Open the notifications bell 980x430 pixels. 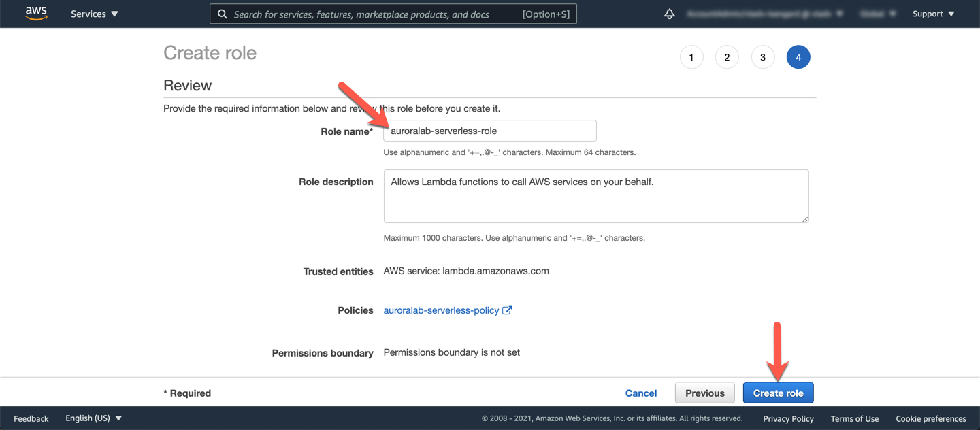coord(670,14)
